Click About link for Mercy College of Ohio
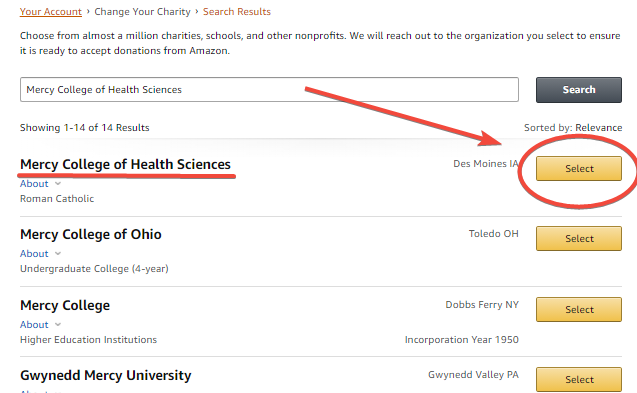 coord(34,254)
